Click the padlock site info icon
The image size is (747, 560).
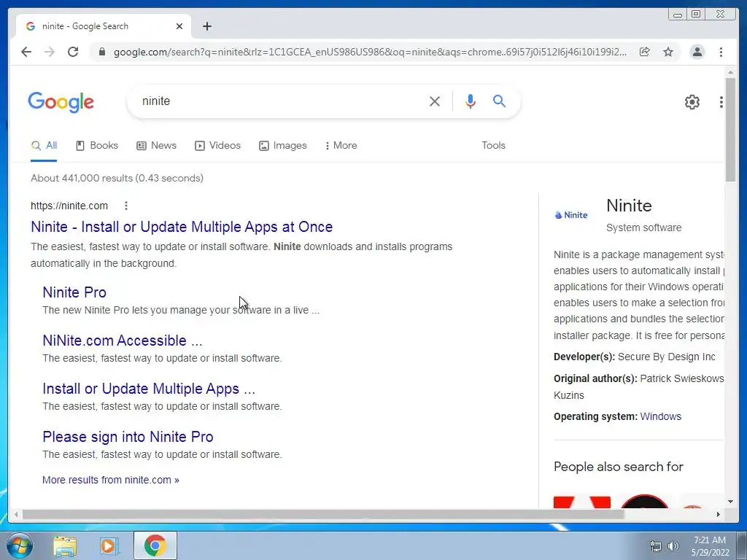101,52
